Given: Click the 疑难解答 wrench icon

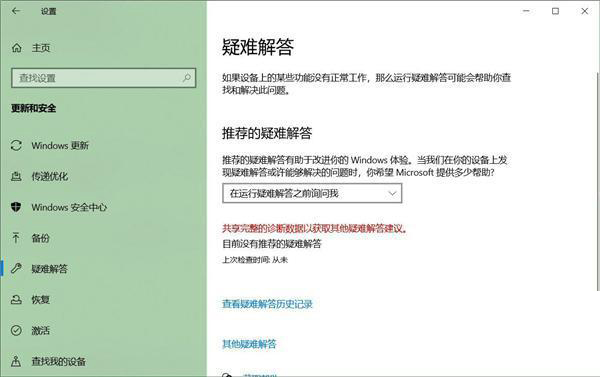Looking at the screenshot, I should pos(16,269).
